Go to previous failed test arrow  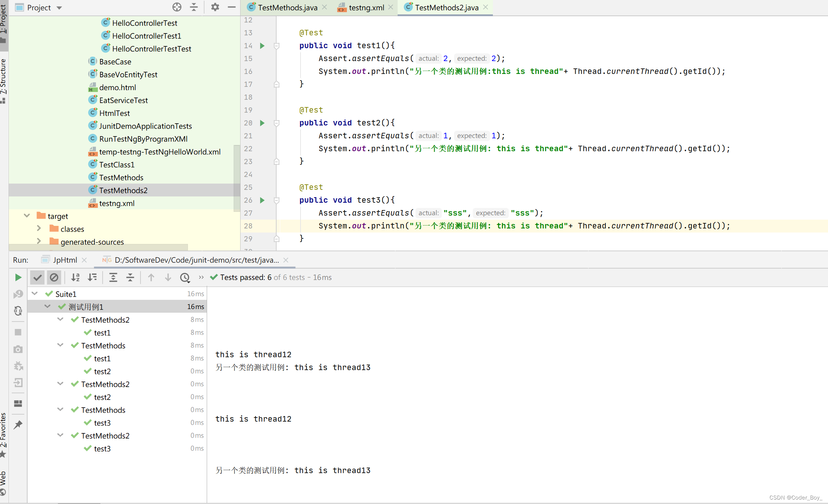pyautogui.click(x=151, y=277)
